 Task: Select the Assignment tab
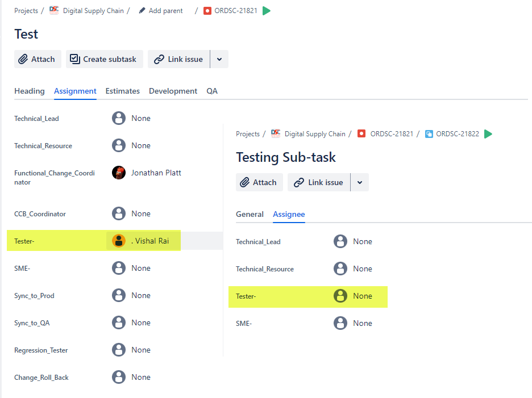coord(75,91)
